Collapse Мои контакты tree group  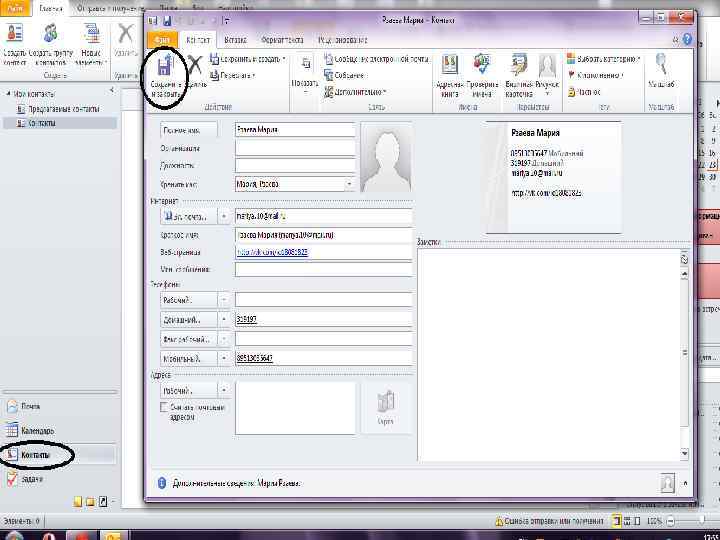7,94
